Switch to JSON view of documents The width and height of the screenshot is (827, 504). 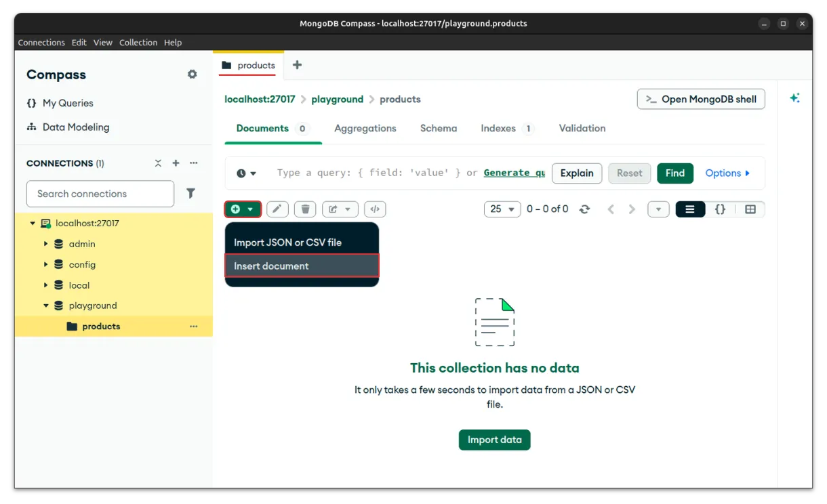(x=720, y=209)
